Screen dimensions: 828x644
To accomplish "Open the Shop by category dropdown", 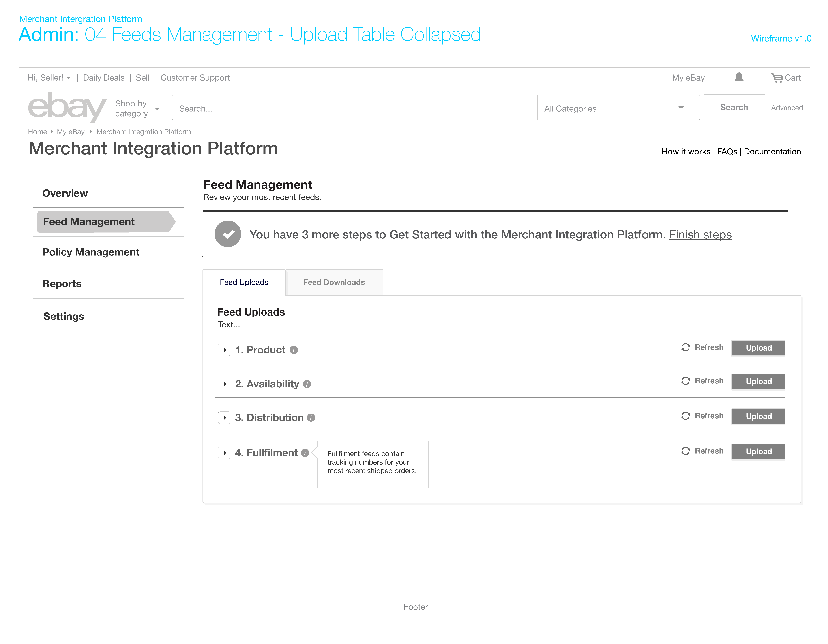I will tap(137, 109).
